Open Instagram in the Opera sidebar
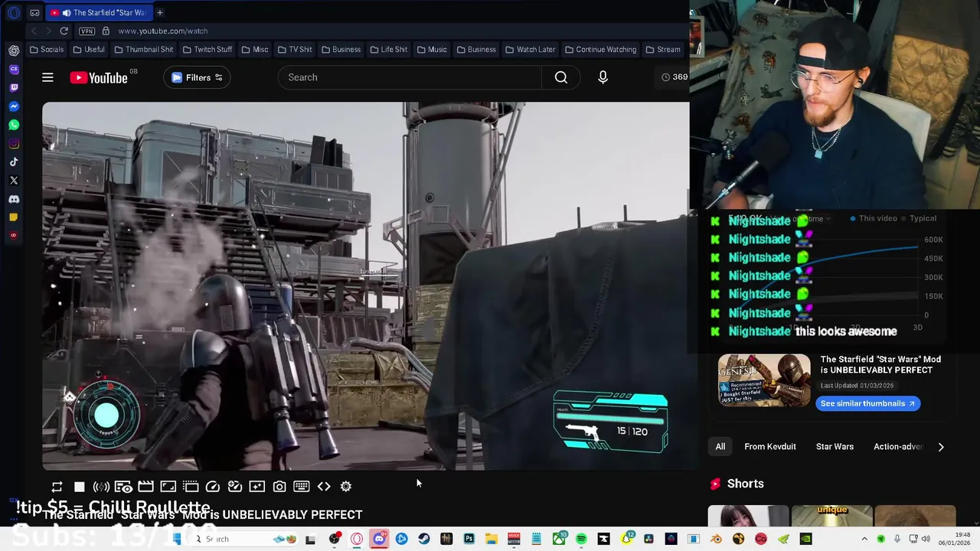The height and width of the screenshot is (551, 980). 14,143
